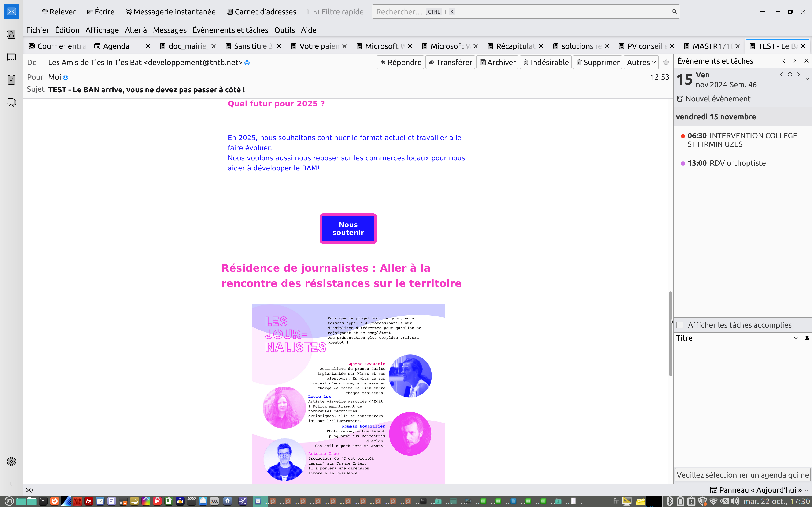Open the Chat sidebar icon

(11, 102)
